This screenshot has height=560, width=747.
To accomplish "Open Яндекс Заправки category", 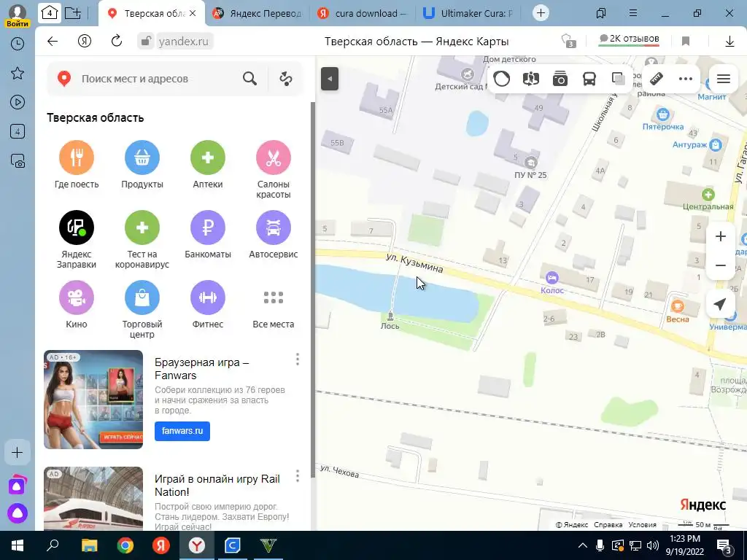I will point(76,240).
